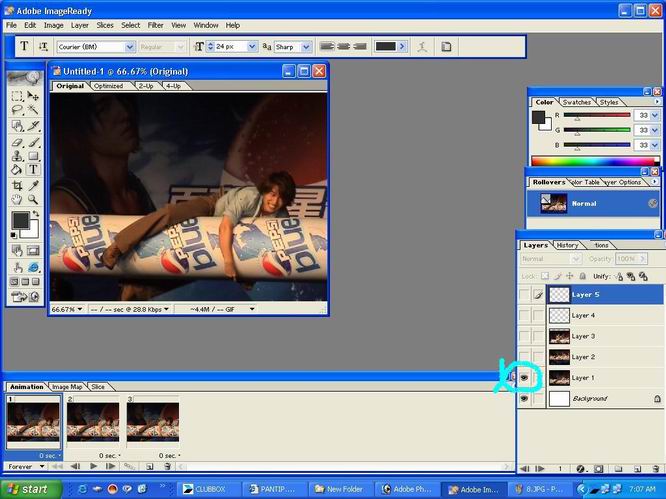Click layer style icon in Layers panel
666x499 pixels.
(580, 468)
